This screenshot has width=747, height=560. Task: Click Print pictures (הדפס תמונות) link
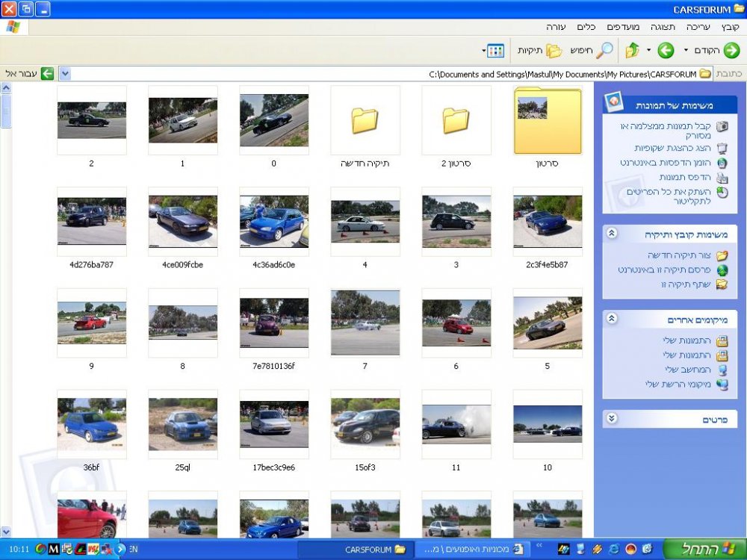point(684,177)
